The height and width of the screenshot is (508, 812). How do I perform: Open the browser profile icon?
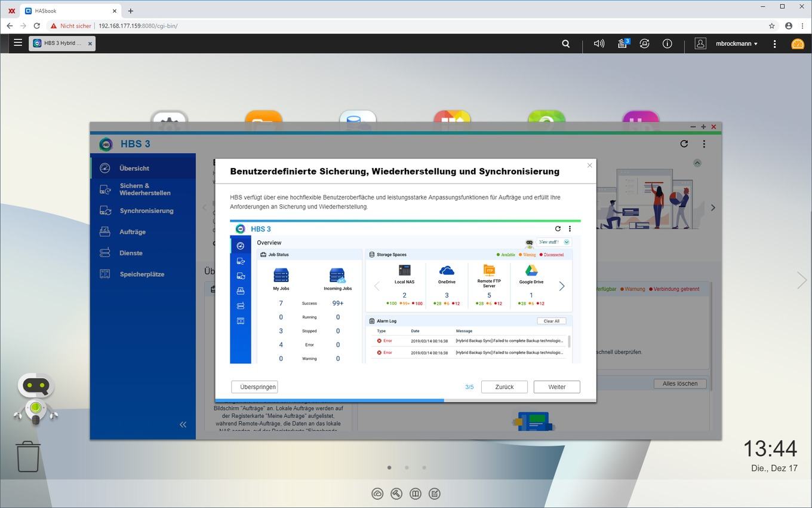click(x=789, y=26)
